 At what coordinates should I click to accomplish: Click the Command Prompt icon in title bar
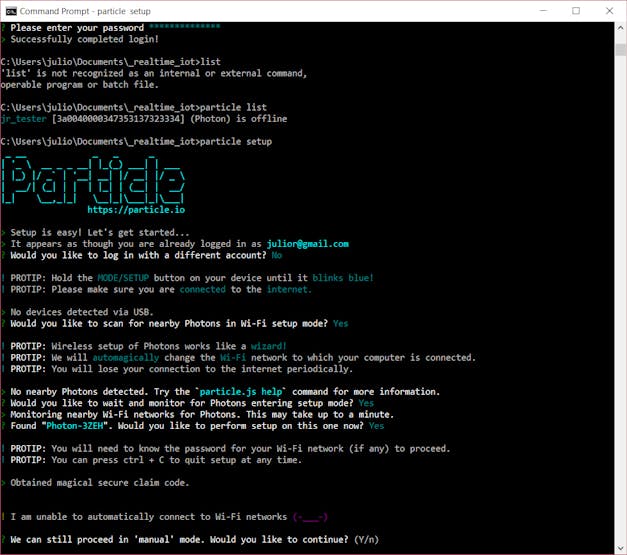[11, 11]
